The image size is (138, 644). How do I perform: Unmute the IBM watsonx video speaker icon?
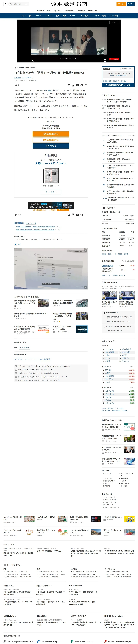coord(85,287)
